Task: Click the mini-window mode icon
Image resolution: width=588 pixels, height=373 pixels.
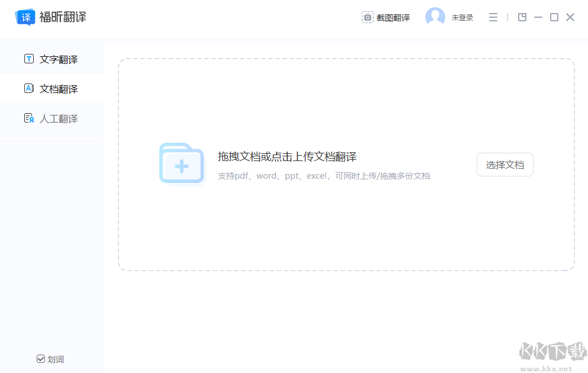Action: (522, 17)
